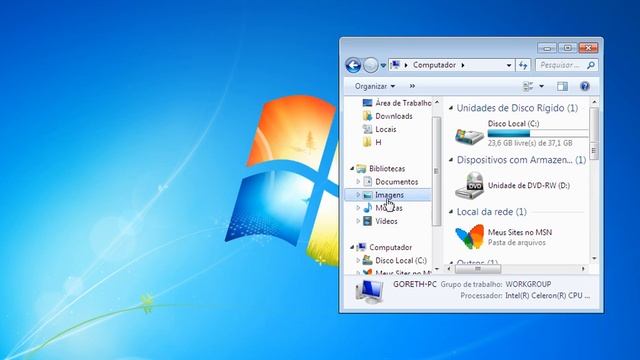Screen dimensions: 640x360
Task: Click the horizontal scrollbar thumb
Action: click(x=478, y=269)
